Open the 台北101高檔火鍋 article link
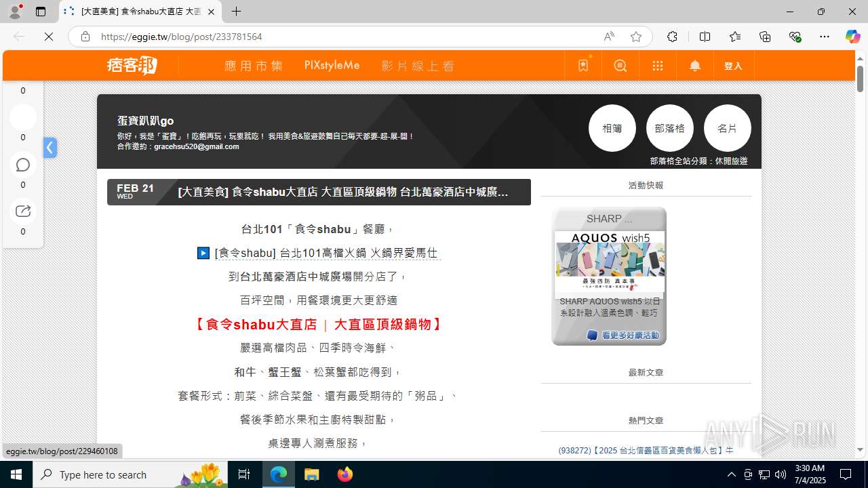 pyautogui.click(x=326, y=253)
